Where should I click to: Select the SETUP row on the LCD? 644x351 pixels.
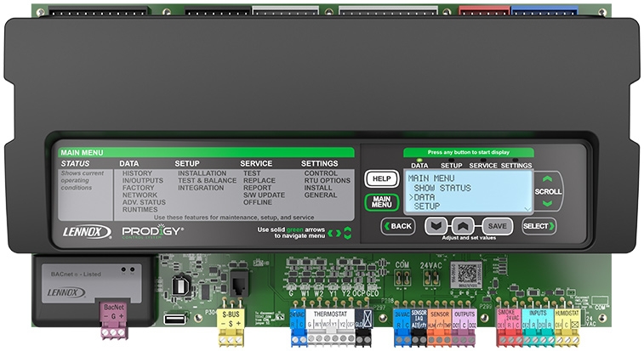[427, 206]
